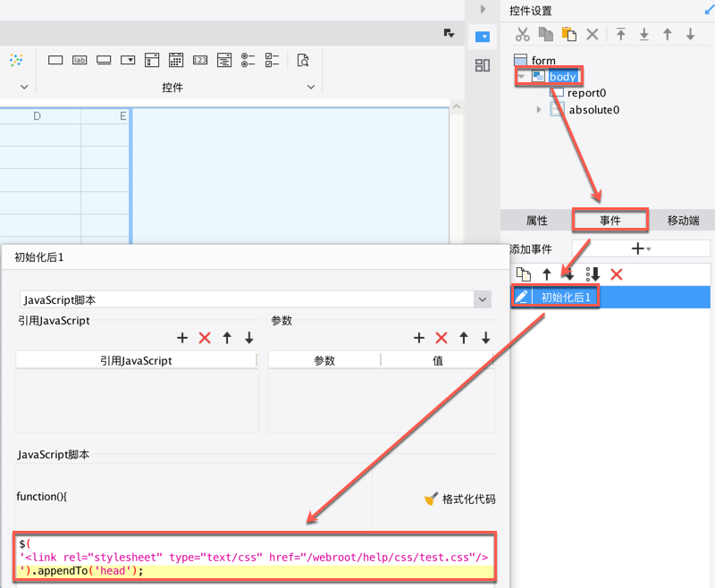Select the form node in the tree
Screen dimensions: 715x588
click(x=543, y=60)
